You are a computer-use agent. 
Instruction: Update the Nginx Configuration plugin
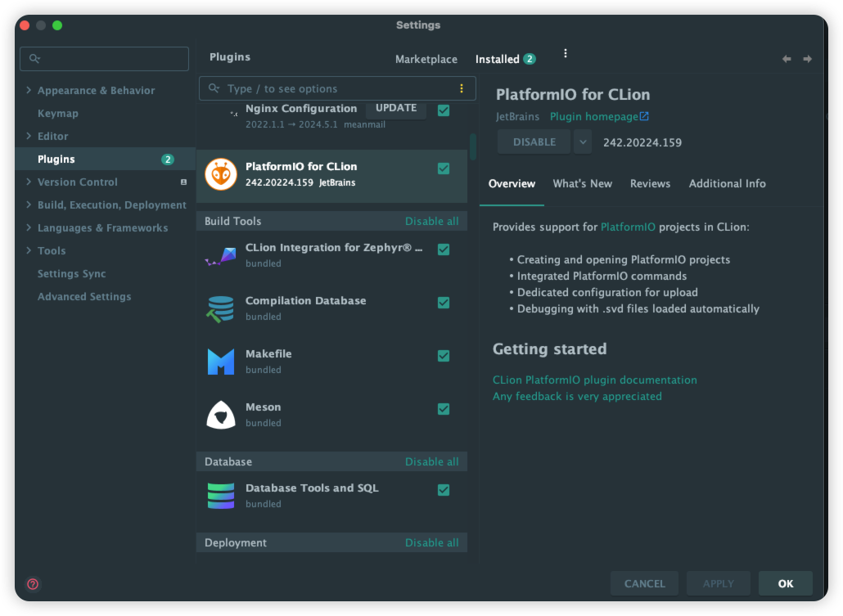point(396,109)
